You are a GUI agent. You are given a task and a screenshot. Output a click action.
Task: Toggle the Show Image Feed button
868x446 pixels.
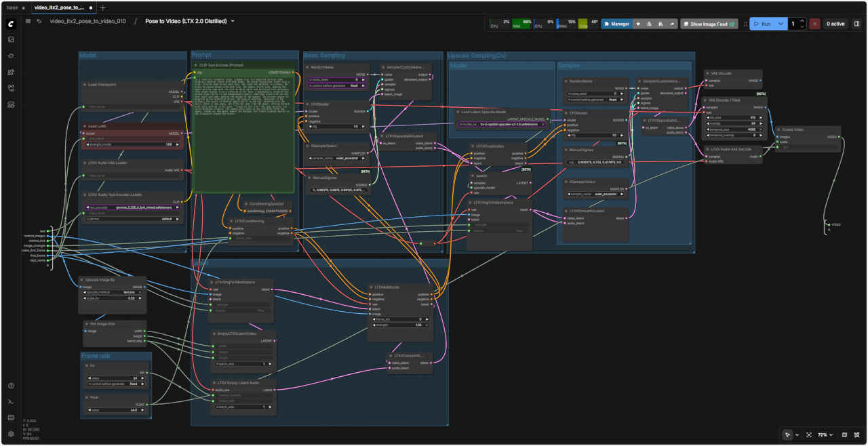[709, 24]
